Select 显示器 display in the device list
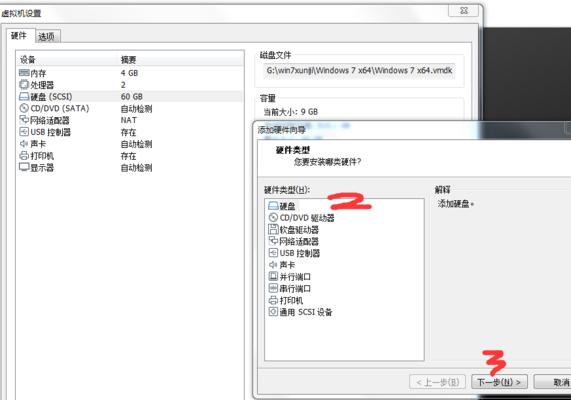The image size is (571, 400). click(x=37, y=168)
